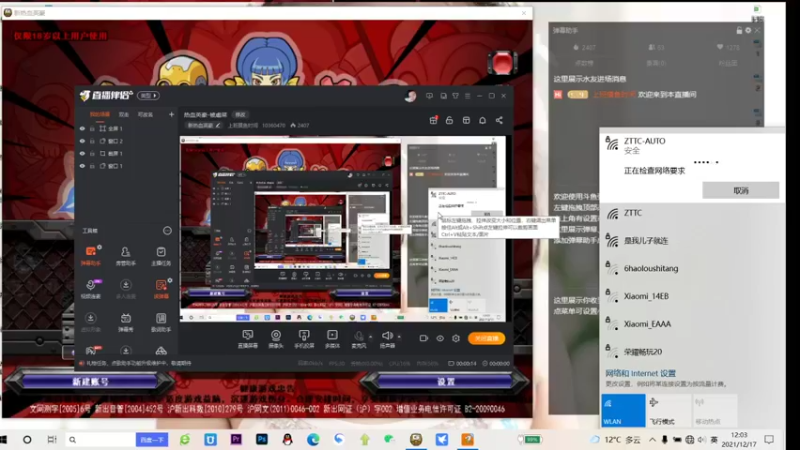Hide the 全屏1 layer with its eye icon

point(82,129)
